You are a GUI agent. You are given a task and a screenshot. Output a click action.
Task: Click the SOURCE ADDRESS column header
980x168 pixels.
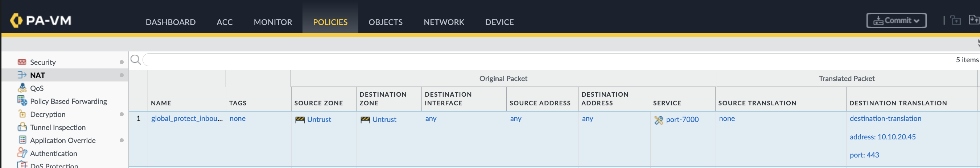(540, 103)
